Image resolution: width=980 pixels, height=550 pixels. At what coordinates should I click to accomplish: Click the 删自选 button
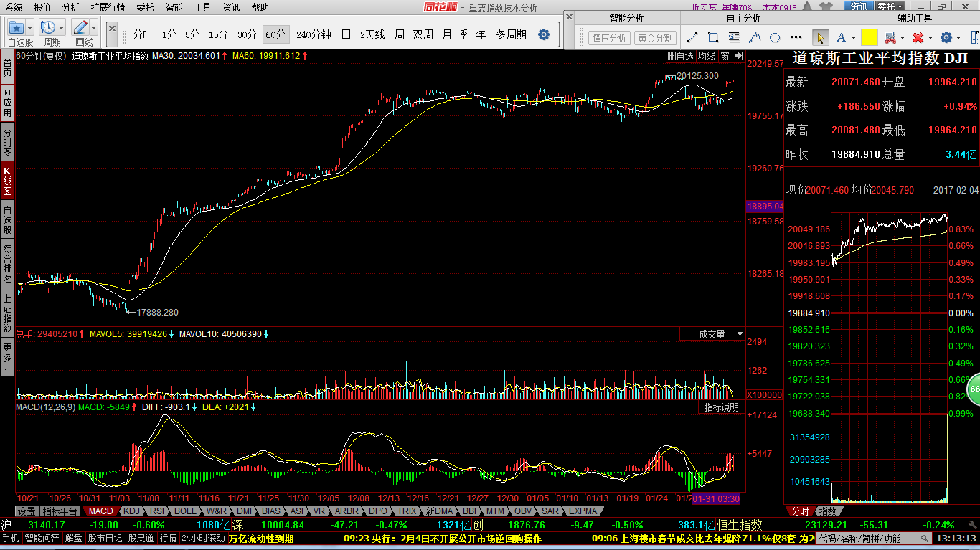tap(680, 56)
